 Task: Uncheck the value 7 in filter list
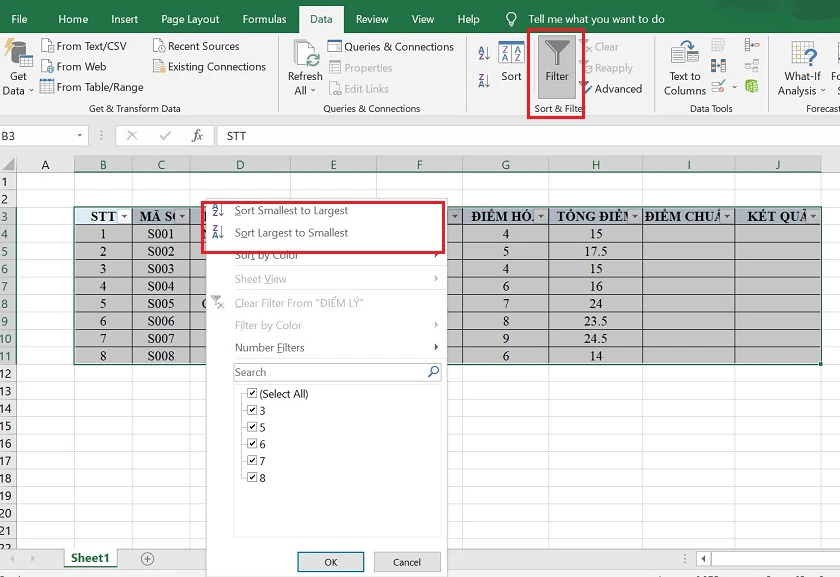pyautogui.click(x=252, y=461)
